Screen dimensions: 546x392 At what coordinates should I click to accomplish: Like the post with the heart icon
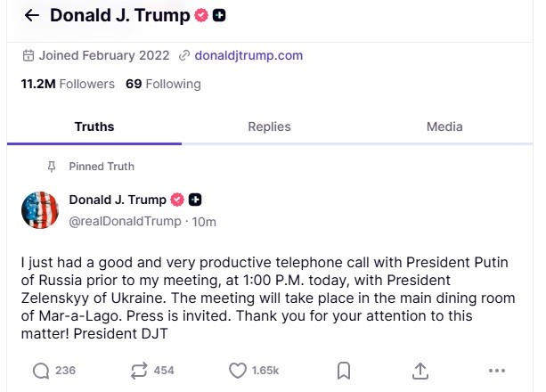pos(238,371)
